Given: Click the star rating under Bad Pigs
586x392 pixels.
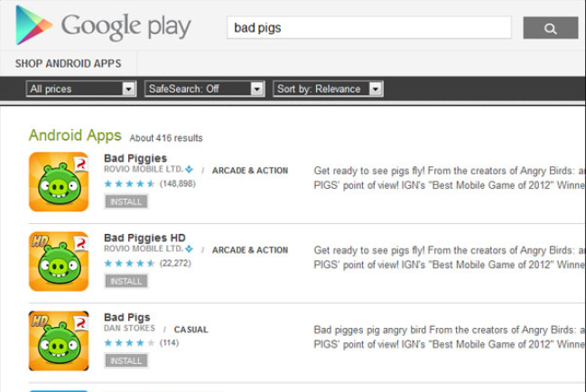Looking at the screenshot, I should tap(129, 343).
